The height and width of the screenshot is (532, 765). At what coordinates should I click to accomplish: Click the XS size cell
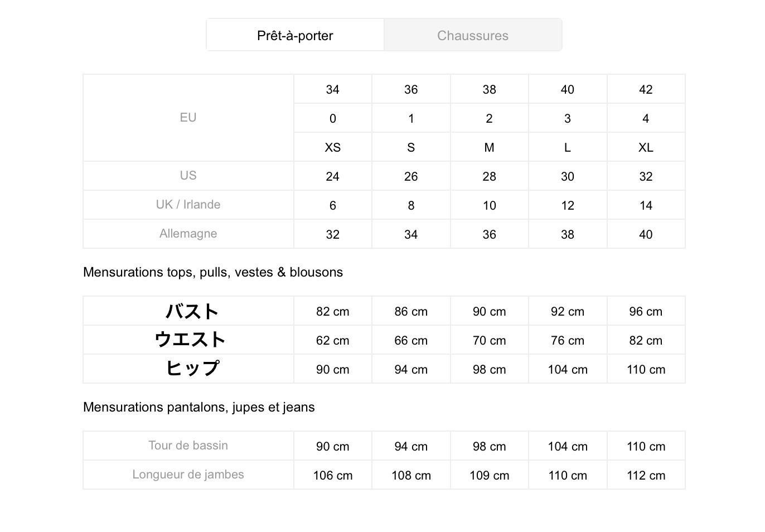tap(333, 147)
